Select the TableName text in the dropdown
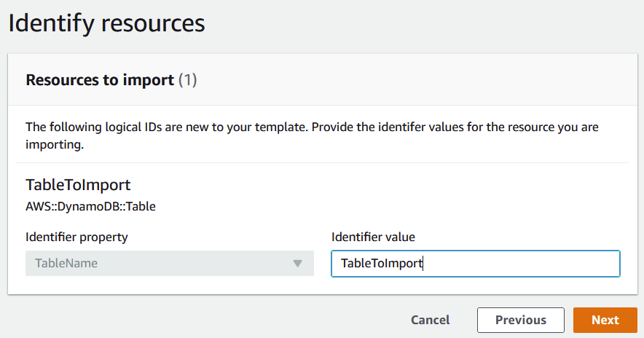Image resolution: width=644 pixels, height=338 pixels. [x=66, y=263]
